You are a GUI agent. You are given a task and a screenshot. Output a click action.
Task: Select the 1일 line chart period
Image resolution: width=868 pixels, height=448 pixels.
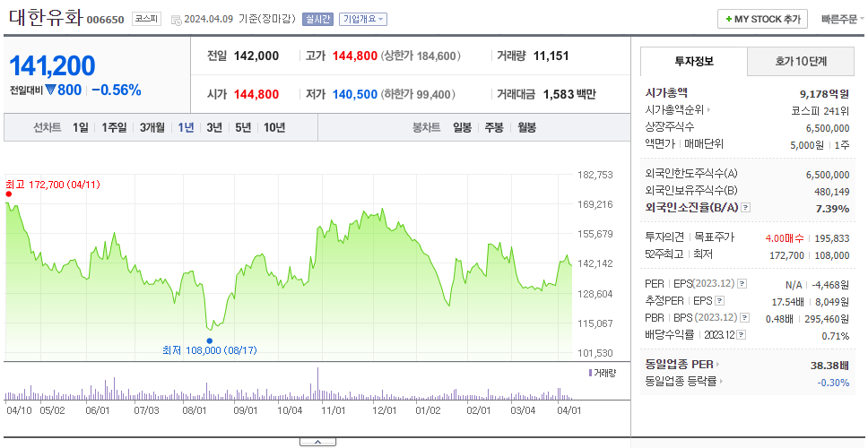click(81, 128)
